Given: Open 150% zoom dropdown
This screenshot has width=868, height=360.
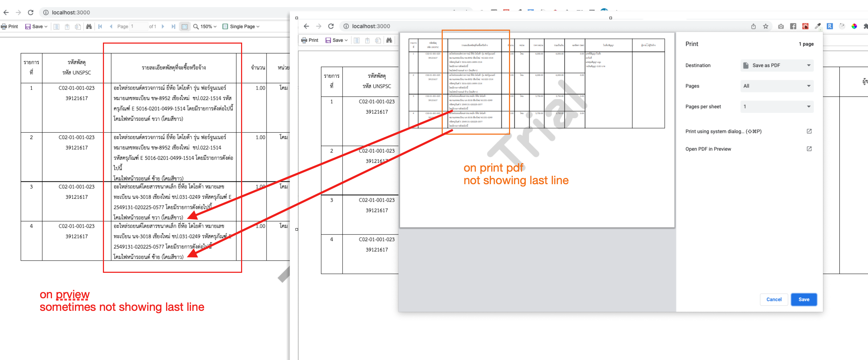Looking at the screenshot, I should click(x=205, y=27).
